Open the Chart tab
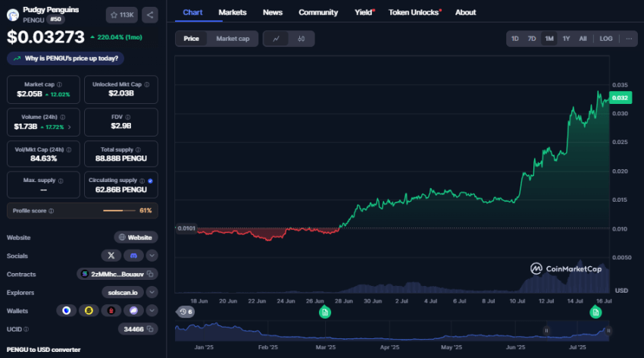Screen dimensions: 644x358 (x=192, y=12)
